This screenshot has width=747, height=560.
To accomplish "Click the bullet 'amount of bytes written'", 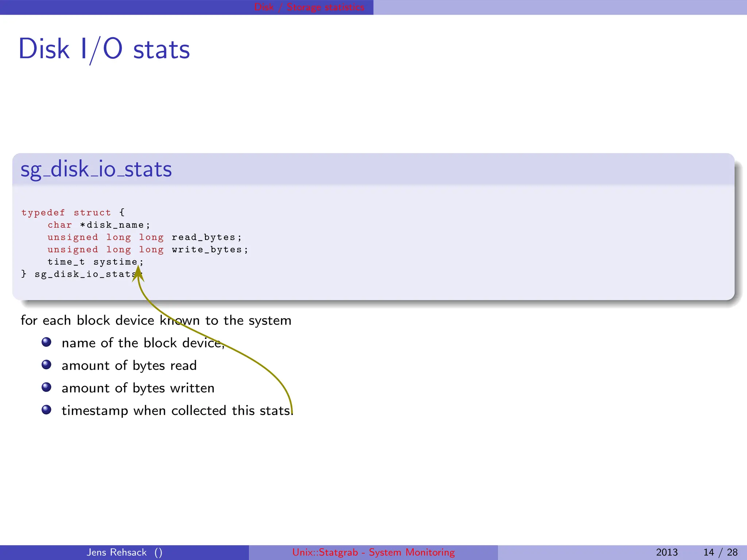I will click(138, 388).
